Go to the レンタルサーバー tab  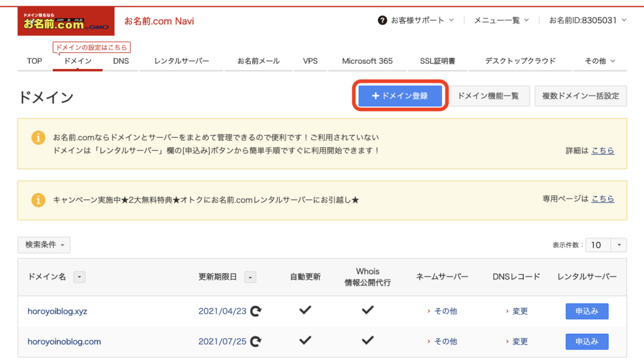tap(182, 61)
